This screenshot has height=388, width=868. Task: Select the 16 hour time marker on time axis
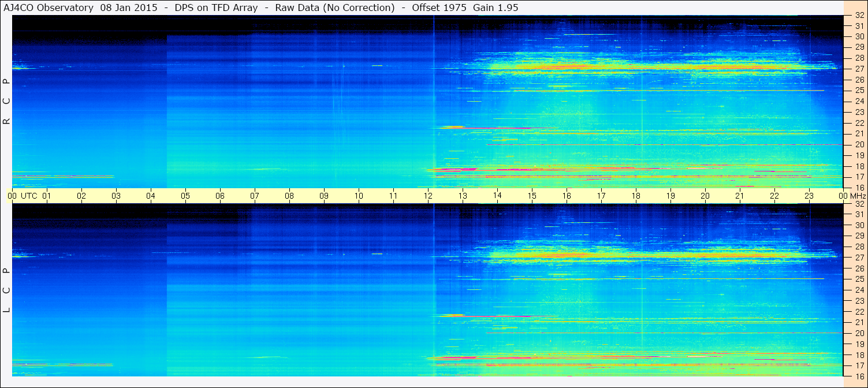[x=567, y=196]
